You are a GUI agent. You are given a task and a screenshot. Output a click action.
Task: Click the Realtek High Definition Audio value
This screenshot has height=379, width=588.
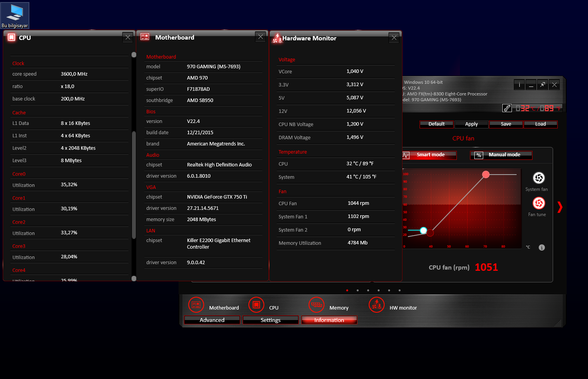219,165
